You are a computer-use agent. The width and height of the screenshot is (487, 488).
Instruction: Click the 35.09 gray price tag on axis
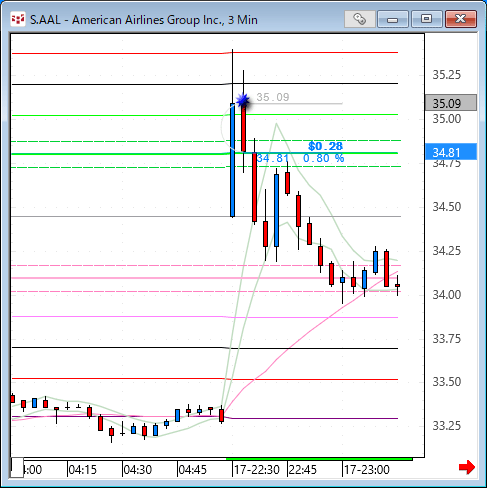[x=451, y=103]
